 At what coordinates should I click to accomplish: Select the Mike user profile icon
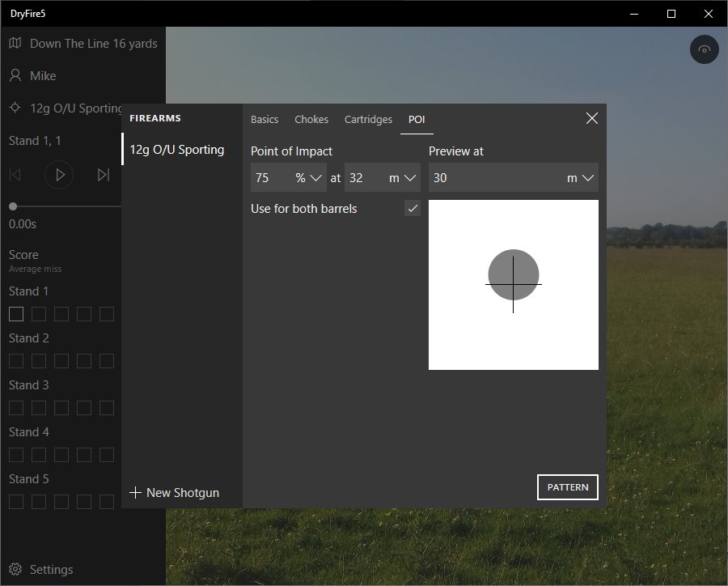coord(15,76)
